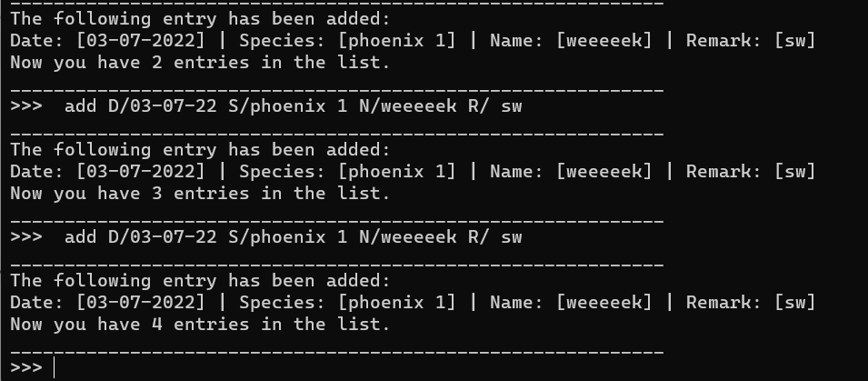868x381 pixels.
Task: Click the dashed separator line above the final prompt
Action: 336,352
